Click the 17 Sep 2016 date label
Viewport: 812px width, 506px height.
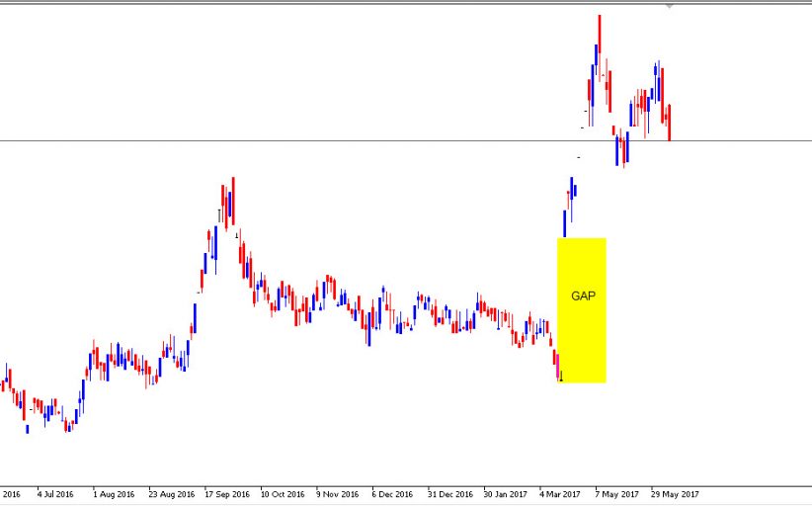(x=227, y=494)
